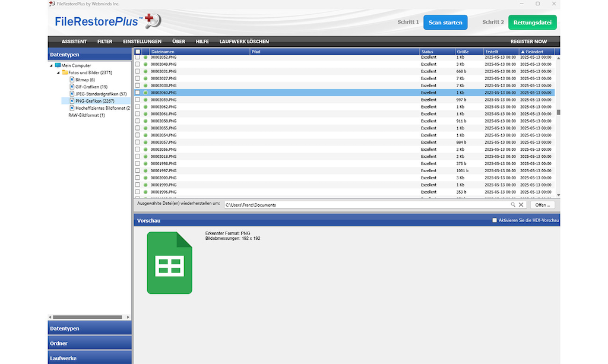608x364 pixels.
Task: Click the JPEG-Standardgrafiken file type icon
Action: (72, 94)
